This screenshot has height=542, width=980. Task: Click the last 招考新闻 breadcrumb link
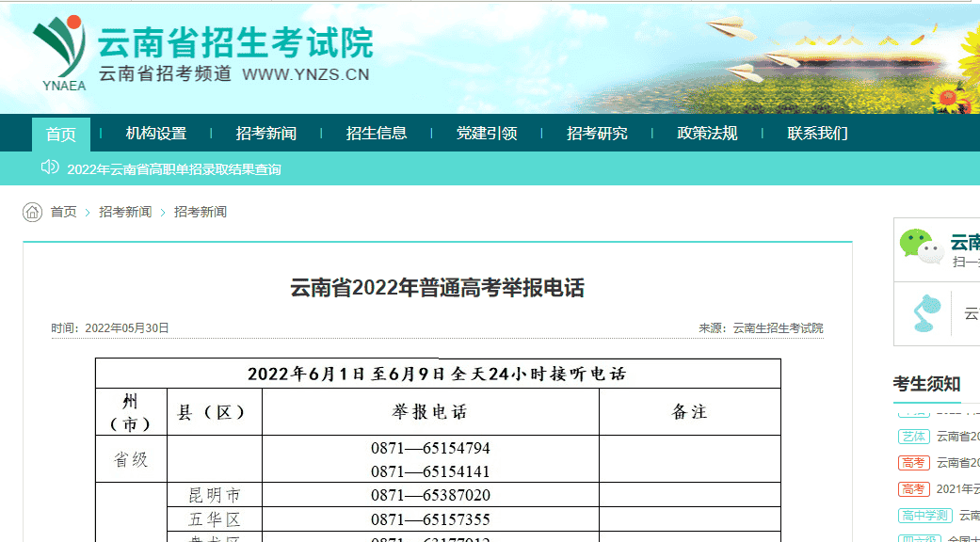pos(201,212)
